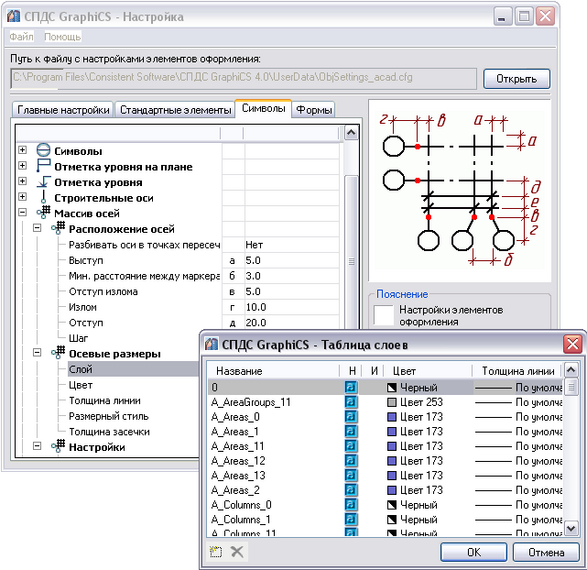Viewport: 587px width, 570px height.
Task: Click the Излом value 10.0
Action: point(256,307)
